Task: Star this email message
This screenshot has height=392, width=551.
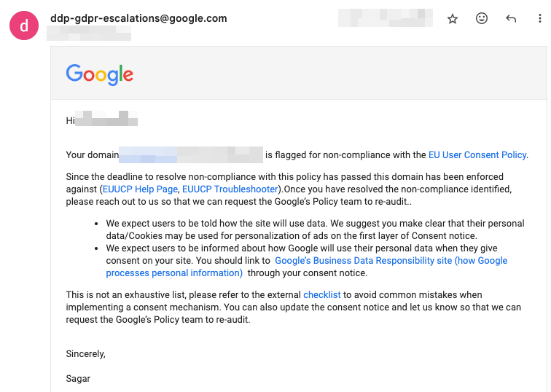Action: 453,19
